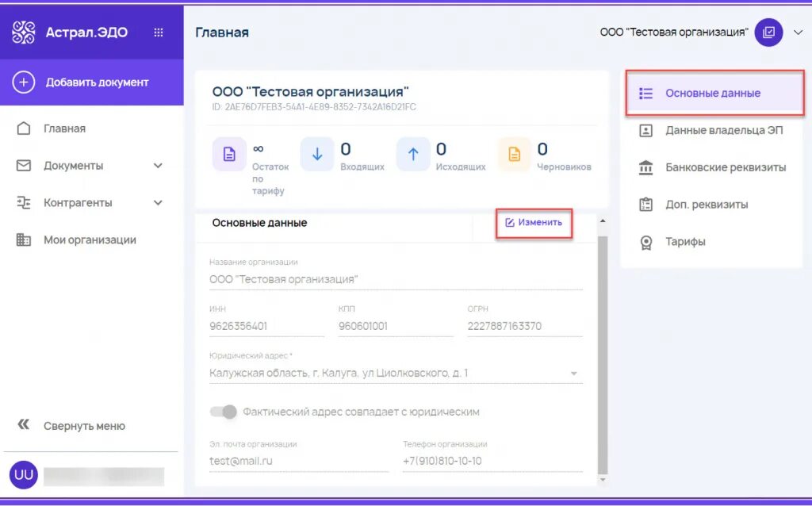This screenshot has height=506, width=812.
Task: Click the ИНН field with 9626356401
Action: pyautogui.click(x=266, y=326)
